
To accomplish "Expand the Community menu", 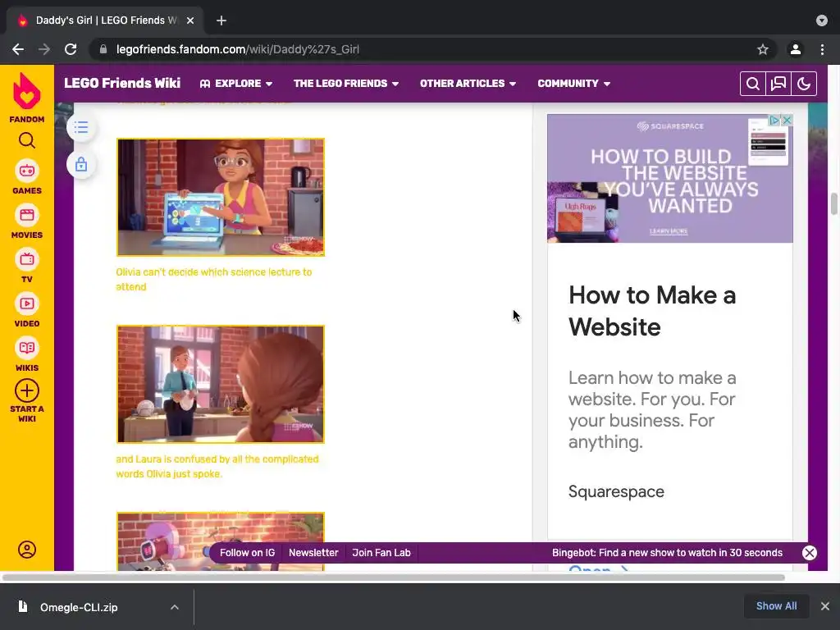I will tap(573, 84).
